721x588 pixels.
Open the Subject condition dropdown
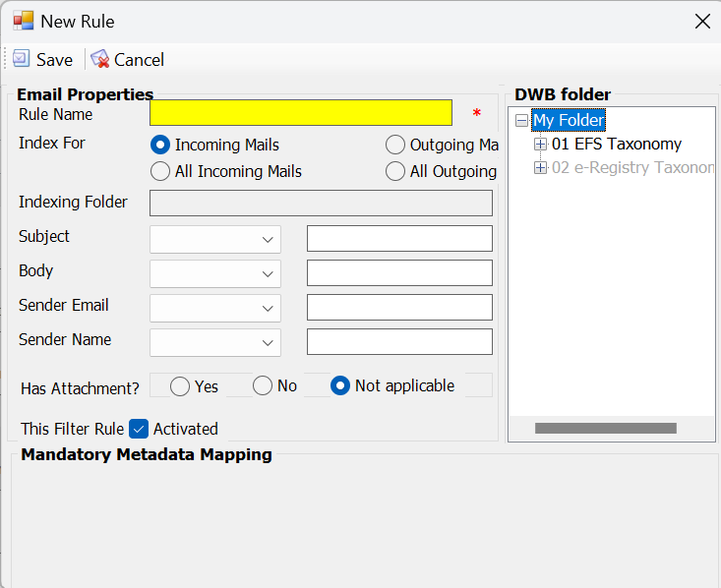(215, 239)
